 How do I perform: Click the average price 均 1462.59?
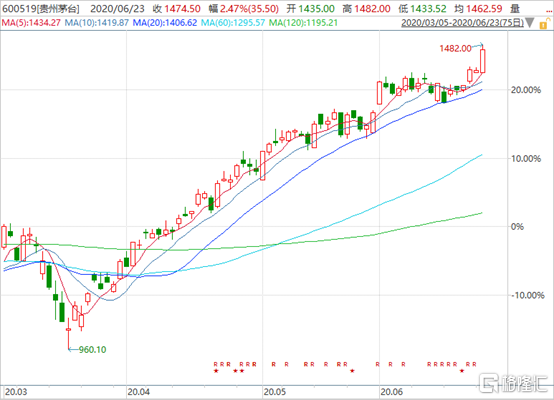[478, 8]
